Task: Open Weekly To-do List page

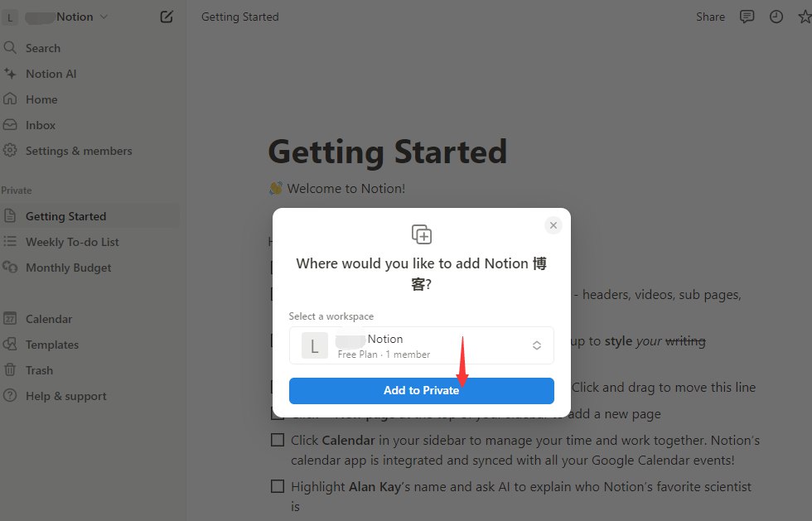Action: click(73, 242)
